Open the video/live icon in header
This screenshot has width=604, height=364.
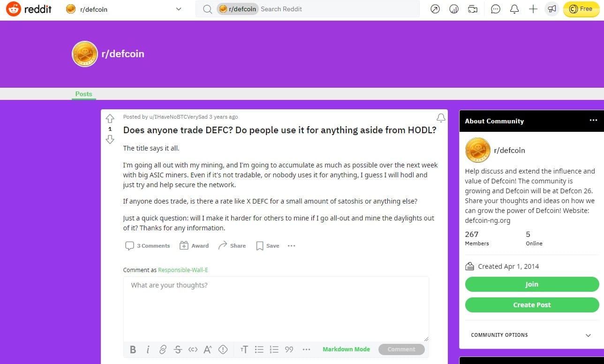[x=473, y=9]
